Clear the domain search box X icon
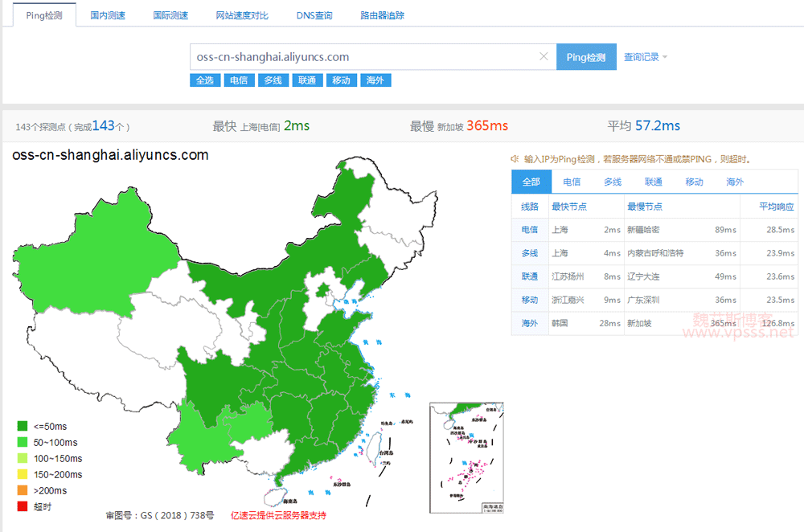804x532 pixels. tap(544, 57)
